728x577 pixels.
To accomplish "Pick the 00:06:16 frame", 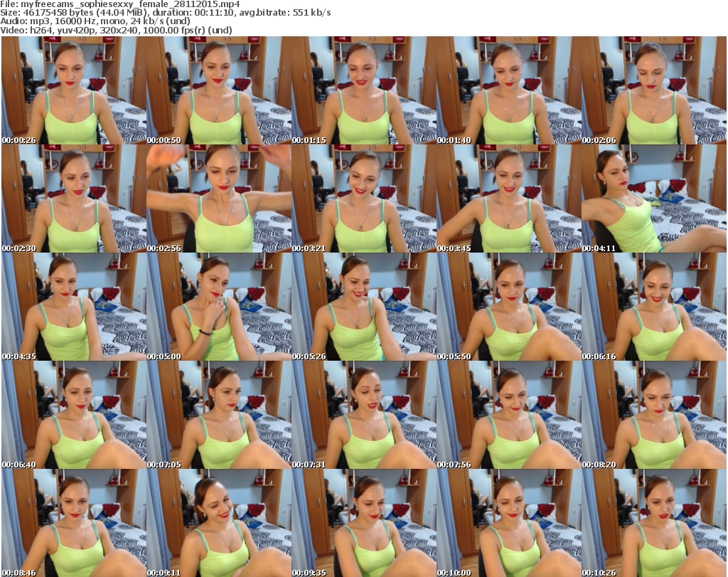I will coord(654,307).
